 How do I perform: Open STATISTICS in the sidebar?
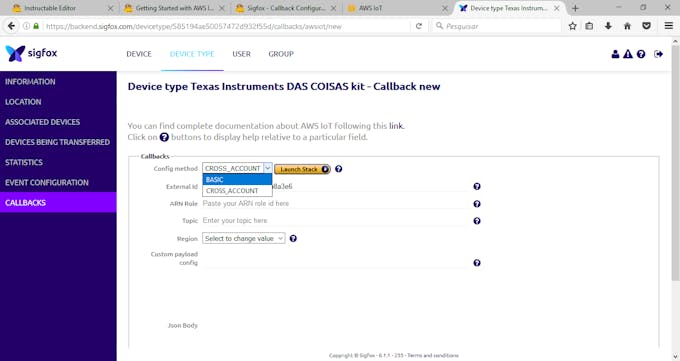click(58, 162)
